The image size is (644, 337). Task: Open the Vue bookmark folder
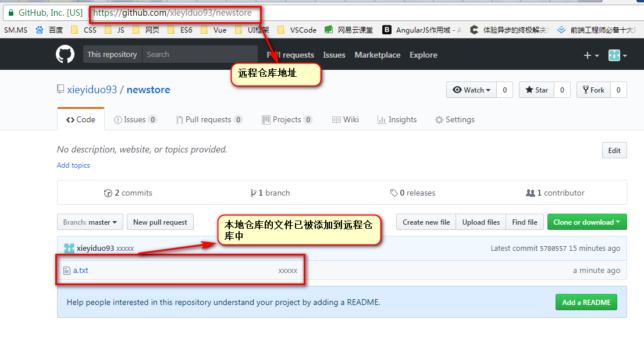coord(214,30)
